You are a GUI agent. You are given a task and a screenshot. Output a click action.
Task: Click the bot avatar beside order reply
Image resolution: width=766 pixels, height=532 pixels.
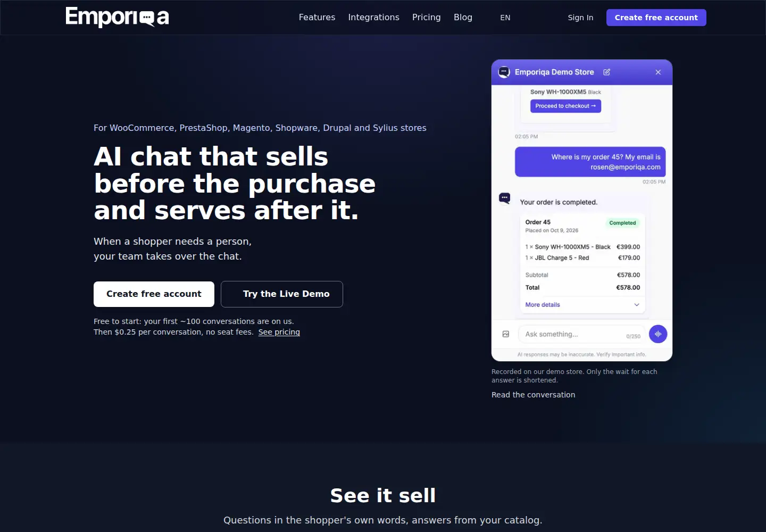tap(504, 198)
